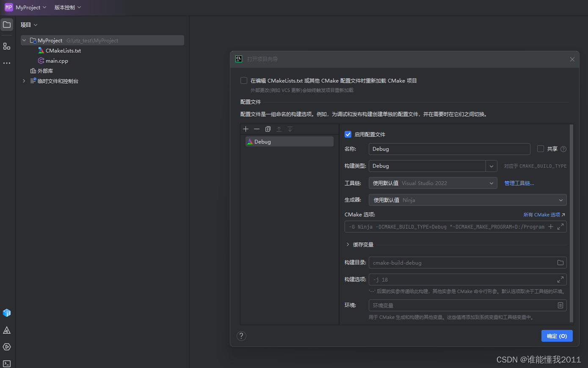
Task: Copy the Debug profile using the duplicate icon
Action: coord(268,129)
